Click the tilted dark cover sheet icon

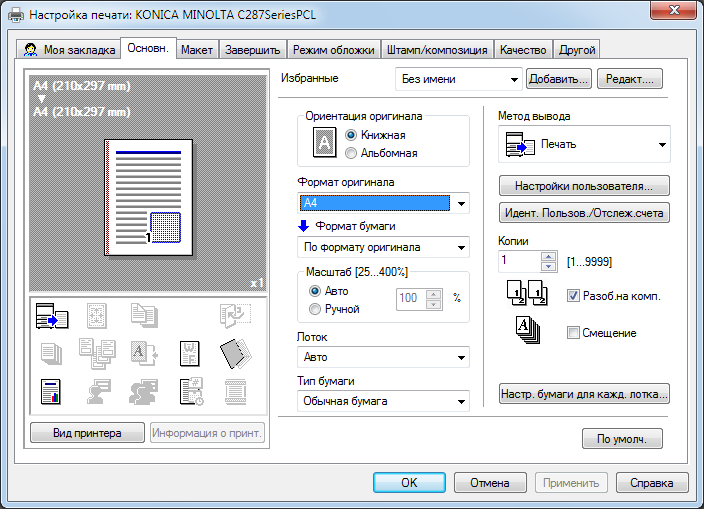236,354
